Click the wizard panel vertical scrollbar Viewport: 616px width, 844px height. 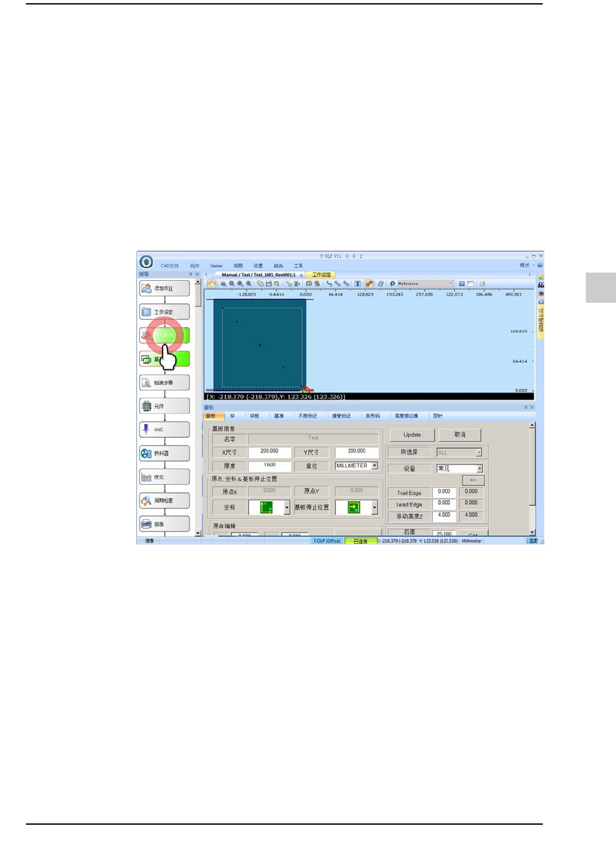[198, 408]
